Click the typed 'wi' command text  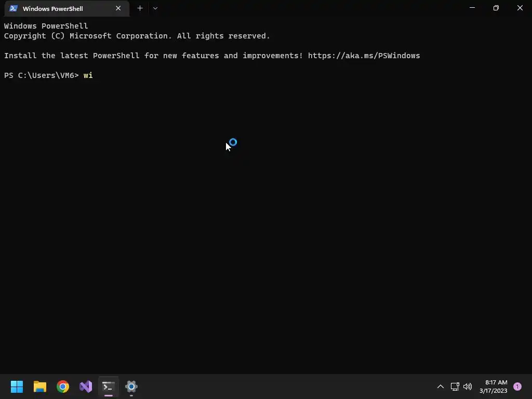point(88,75)
